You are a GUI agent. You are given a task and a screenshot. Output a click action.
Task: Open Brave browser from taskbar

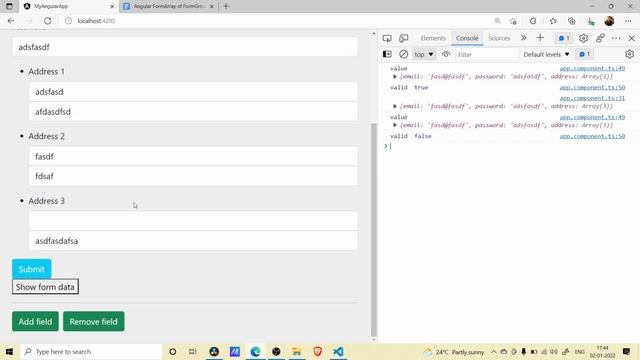click(x=318, y=351)
